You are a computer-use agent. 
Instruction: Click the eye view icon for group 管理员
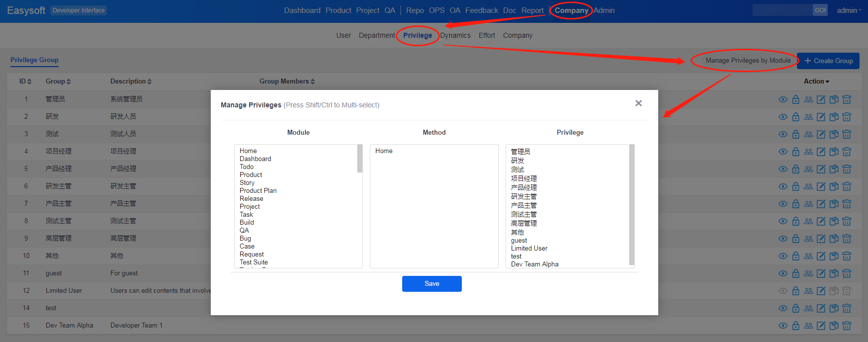[783, 99]
